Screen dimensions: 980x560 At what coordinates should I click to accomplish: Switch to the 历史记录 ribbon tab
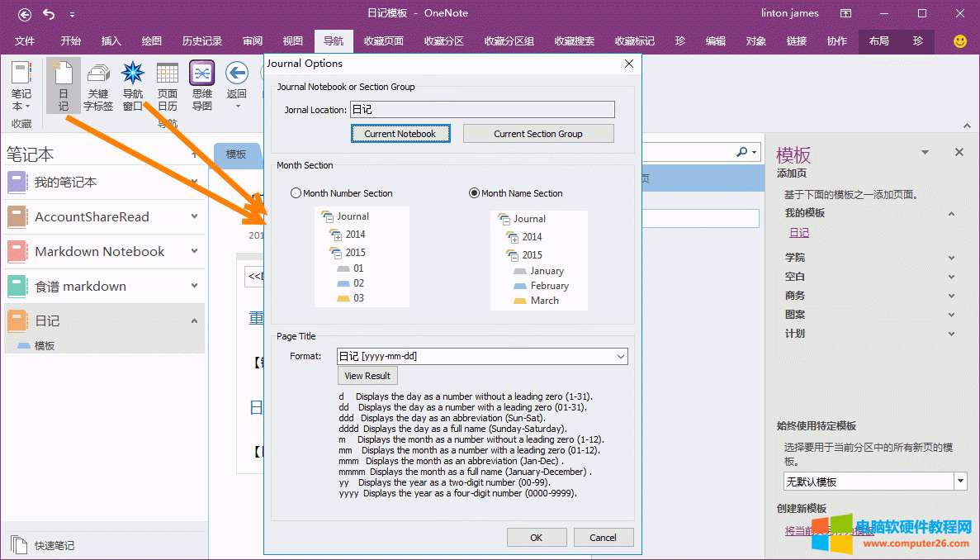(x=202, y=41)
